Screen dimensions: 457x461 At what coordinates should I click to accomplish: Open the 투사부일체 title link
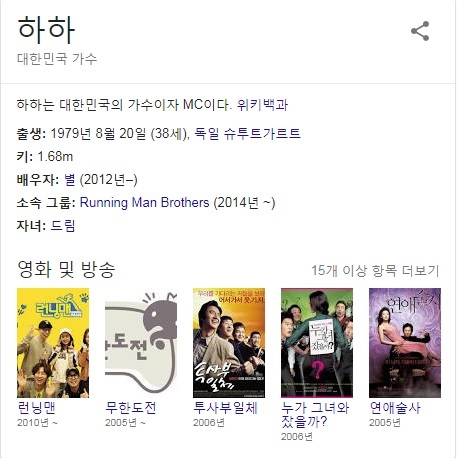tap(225, 407)
